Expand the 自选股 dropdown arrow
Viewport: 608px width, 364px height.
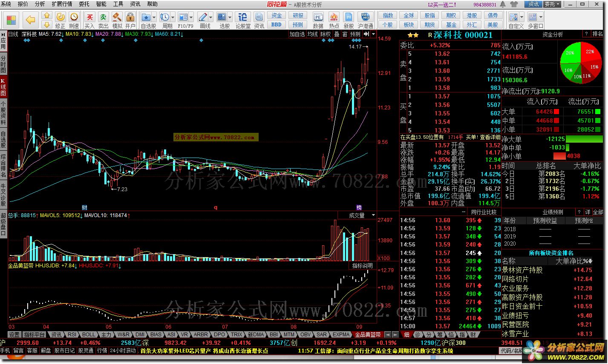(154, 17)
